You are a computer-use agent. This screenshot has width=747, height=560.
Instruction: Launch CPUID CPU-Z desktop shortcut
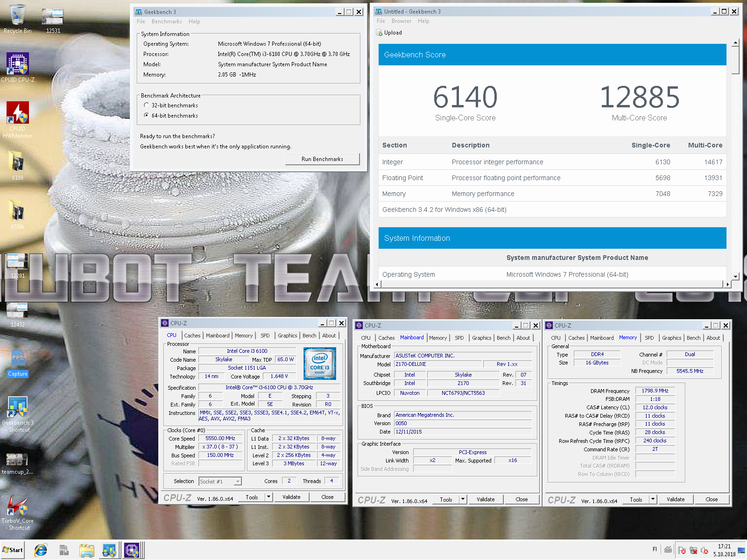click(x=18, y=68)
